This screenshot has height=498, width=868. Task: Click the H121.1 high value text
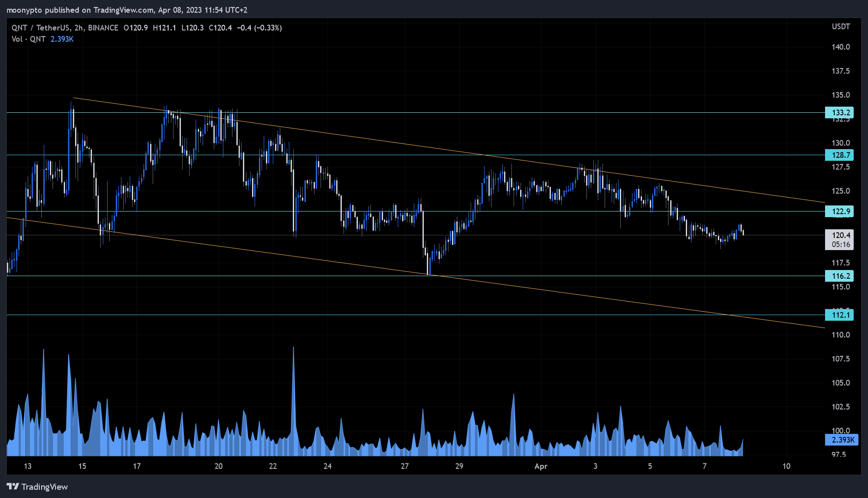click(x=164, y=28)
